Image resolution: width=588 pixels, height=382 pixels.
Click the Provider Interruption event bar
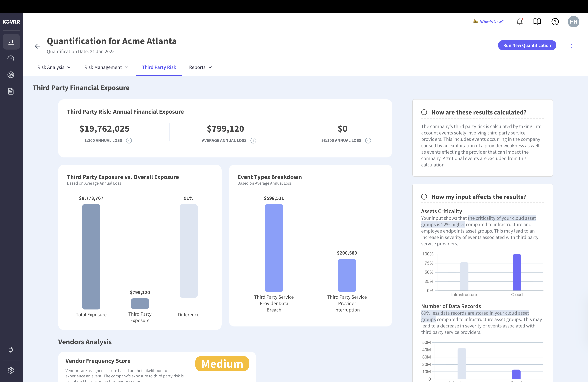pyautogui.click(x=347, y=275)
